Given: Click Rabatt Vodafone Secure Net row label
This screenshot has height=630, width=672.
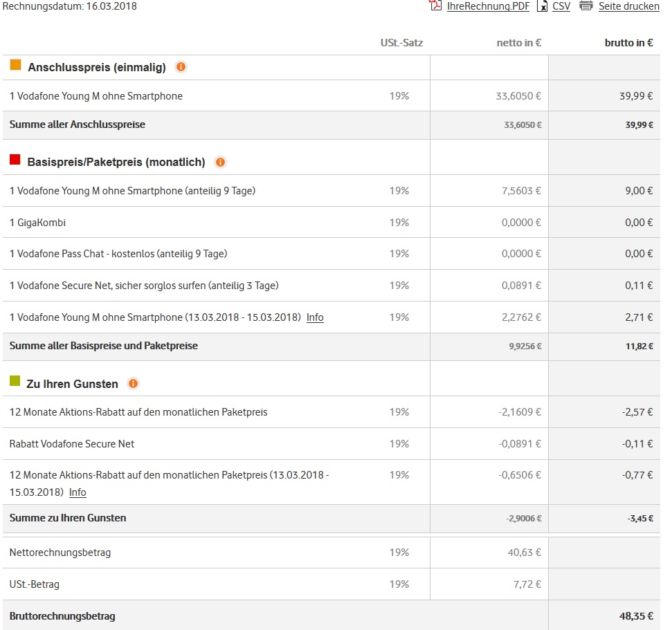Looking at the screenshot, I should click(72, 444).
